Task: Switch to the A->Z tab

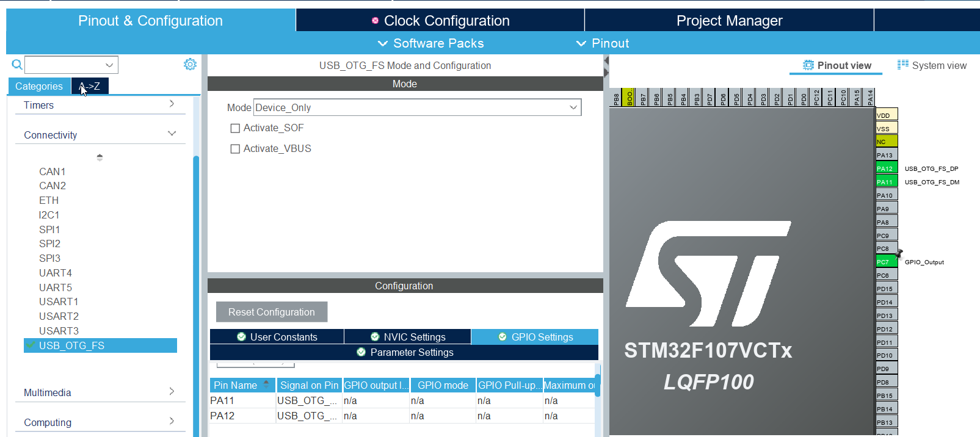Action: 90,87
